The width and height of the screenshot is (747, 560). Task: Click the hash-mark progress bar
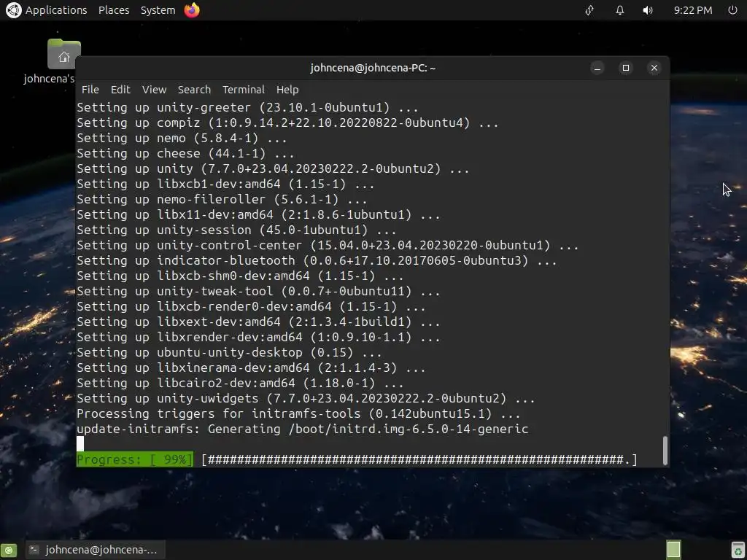(419, 459)
